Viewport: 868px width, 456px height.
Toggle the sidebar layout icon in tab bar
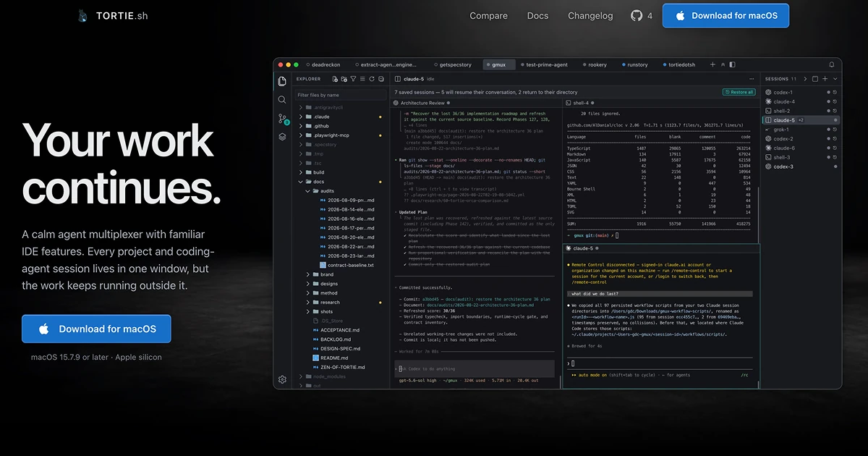tap(732, 64)
